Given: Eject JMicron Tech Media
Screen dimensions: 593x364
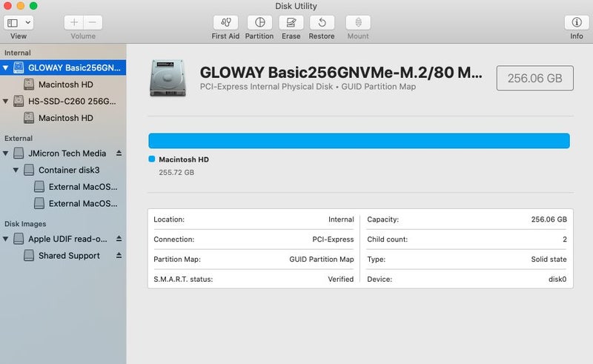Looking at the screenshot, I should pyautogui.click(x=119, y=153).
